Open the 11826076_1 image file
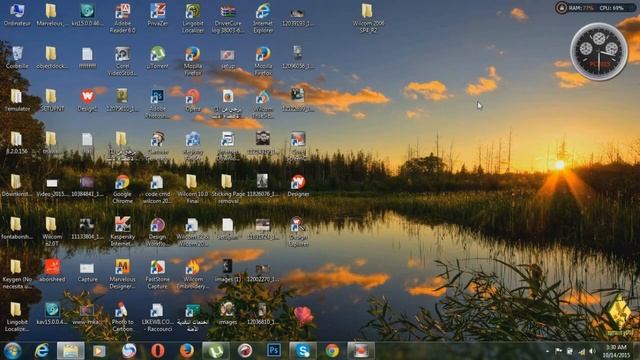The image size is (640, 360). tap(262, 185)
